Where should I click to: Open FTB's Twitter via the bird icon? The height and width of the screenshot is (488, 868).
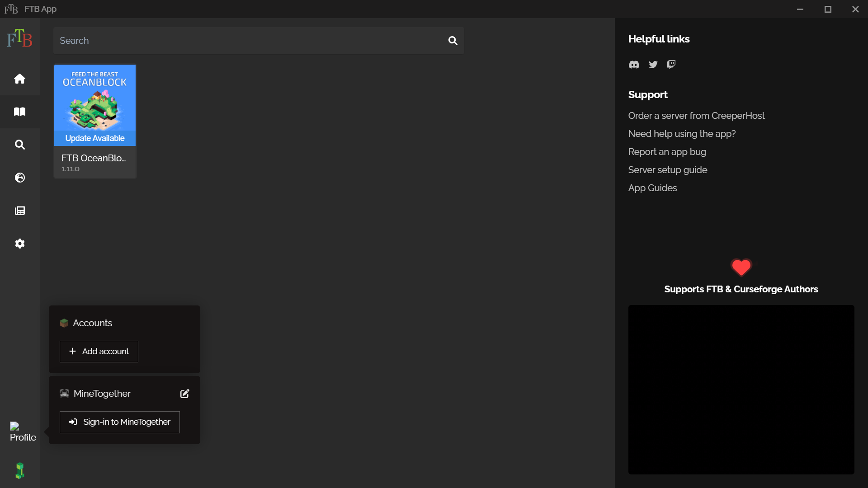pos(653,65)
